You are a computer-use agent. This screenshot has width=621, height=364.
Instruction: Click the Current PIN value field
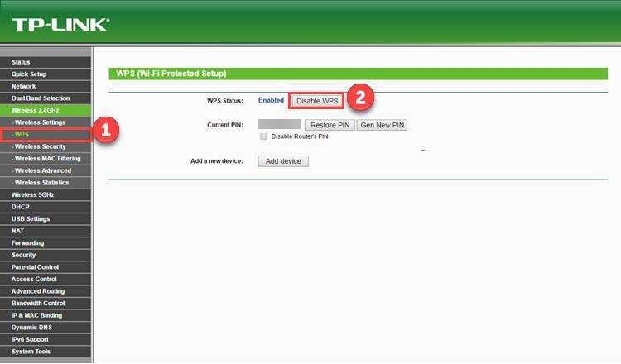(x=279, y=124)
